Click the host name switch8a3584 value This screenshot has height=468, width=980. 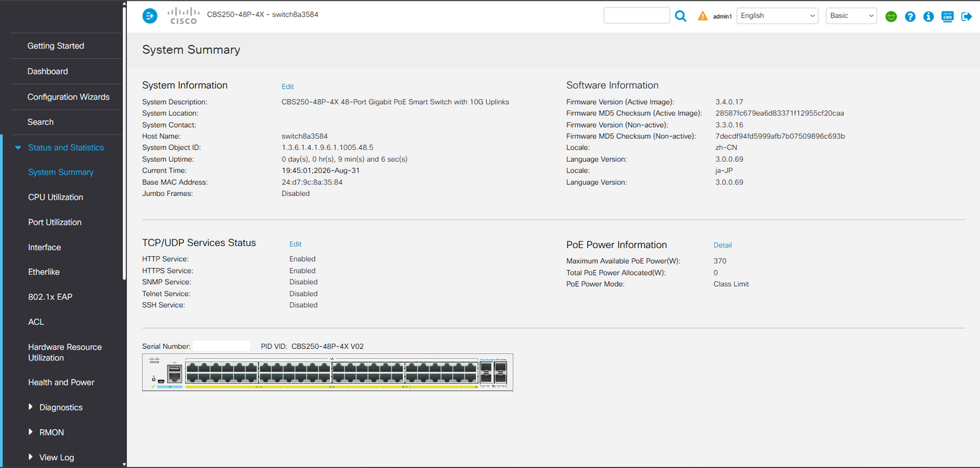(305, 136)
